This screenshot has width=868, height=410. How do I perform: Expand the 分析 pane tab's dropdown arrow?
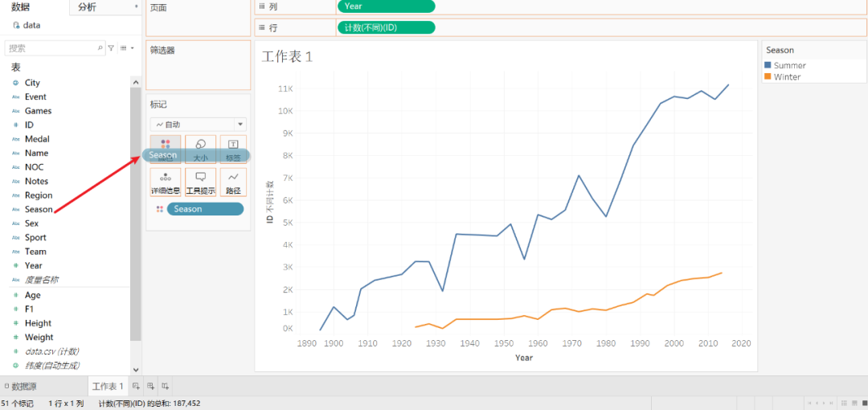tap(136, 7)
